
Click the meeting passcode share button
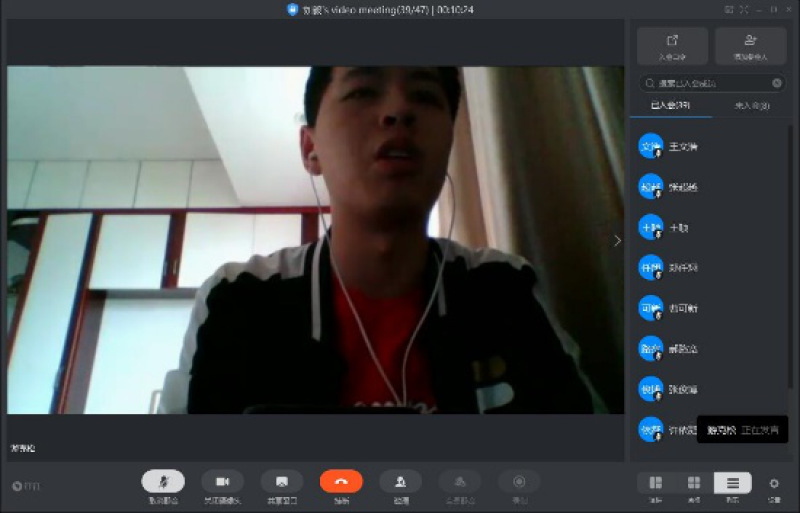[x=672, y=46]
